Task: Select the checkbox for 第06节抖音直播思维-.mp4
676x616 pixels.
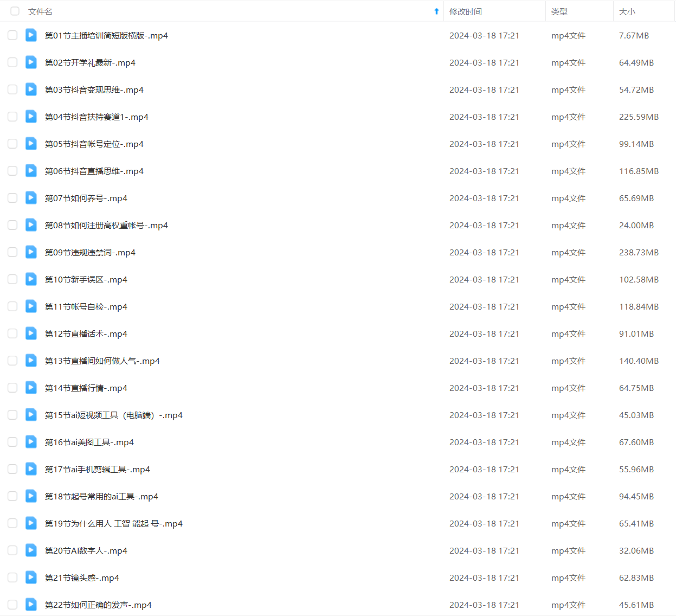Action: click(12, 171)
